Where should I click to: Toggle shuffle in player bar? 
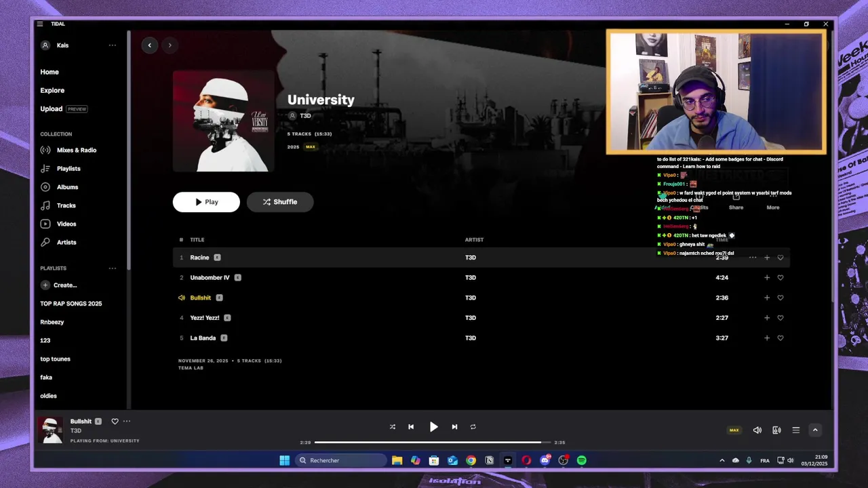[392, 427]
